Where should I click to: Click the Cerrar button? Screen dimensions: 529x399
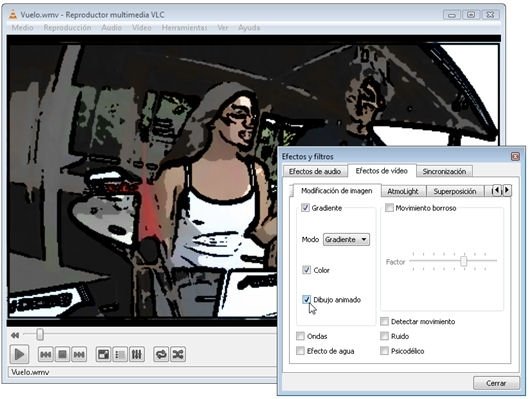click(496, 383)
